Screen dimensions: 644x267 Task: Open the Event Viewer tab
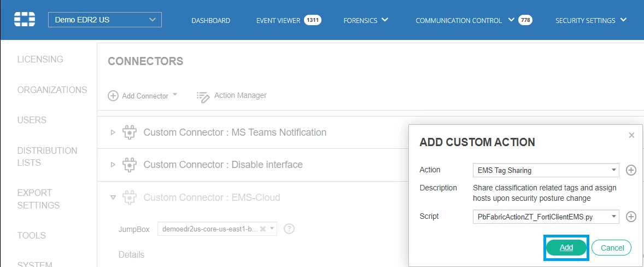click(278, 20)
